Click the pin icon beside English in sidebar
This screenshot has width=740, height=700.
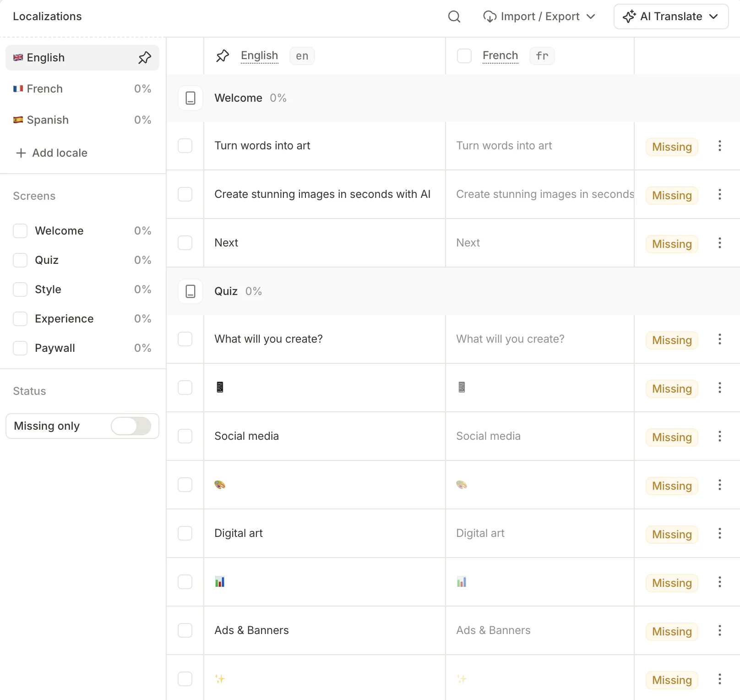pos(145,58)
